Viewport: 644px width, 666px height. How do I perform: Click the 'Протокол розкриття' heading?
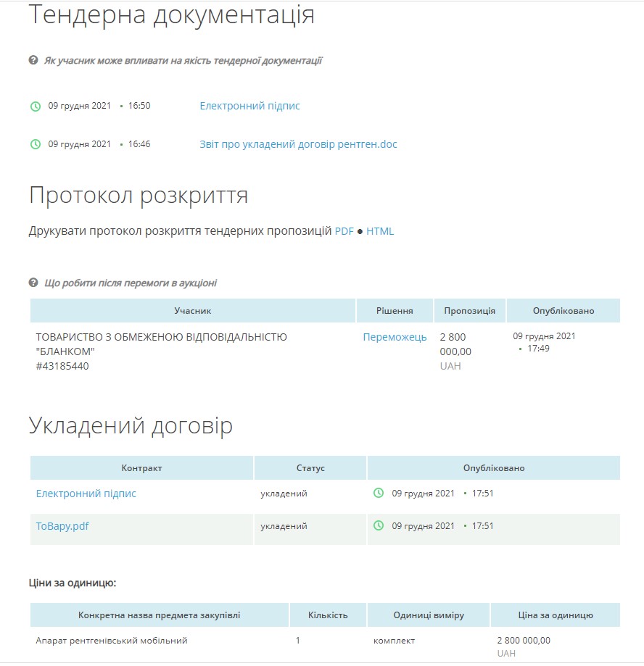[138, 196]
